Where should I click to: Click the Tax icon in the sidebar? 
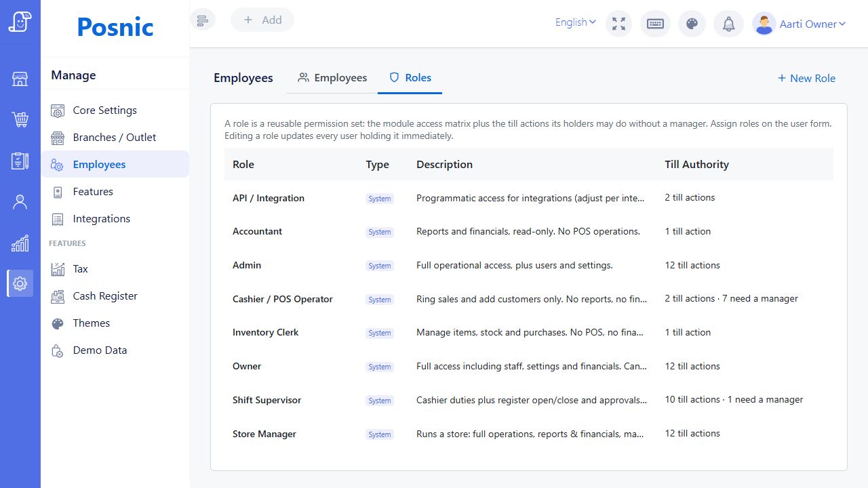click(x=58, y=269)
